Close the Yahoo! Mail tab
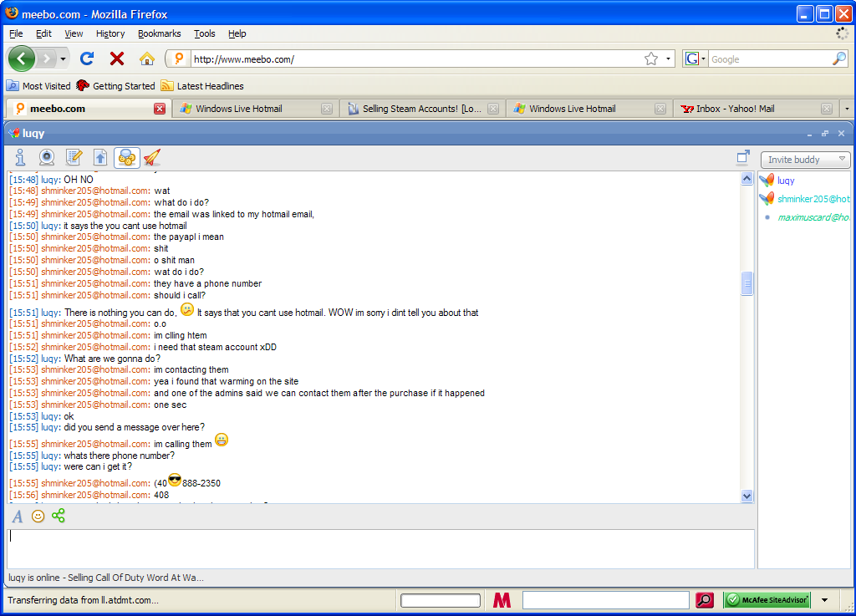The width and height of the screenshot is (856, 616). [827, 109]
